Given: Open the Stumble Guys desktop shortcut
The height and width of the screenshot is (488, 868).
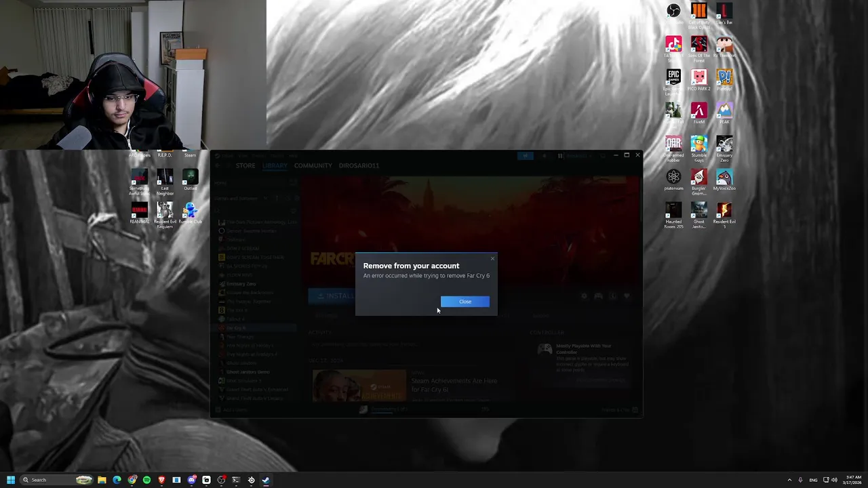Looking at the screenshot, I should click(698, 148).
